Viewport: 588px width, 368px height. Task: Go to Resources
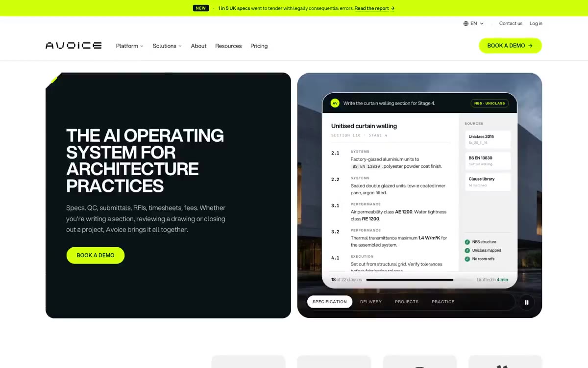[228, 46]
